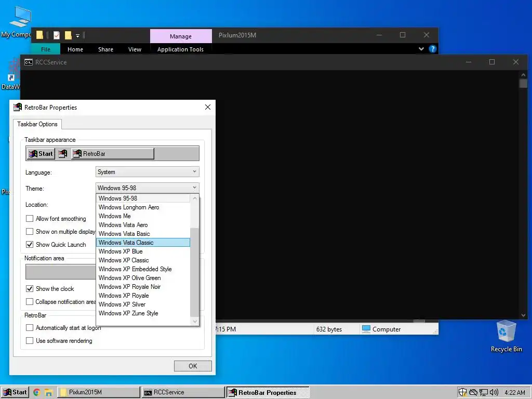Click theme list scrollbar down arrow
The width and height of the screenshot is (532, 399).
[x=195, y=321]
